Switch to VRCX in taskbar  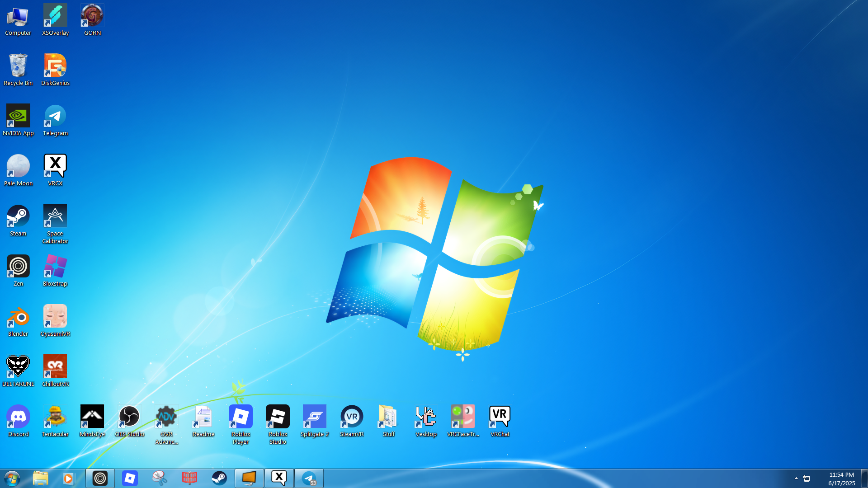coord(279,479)
